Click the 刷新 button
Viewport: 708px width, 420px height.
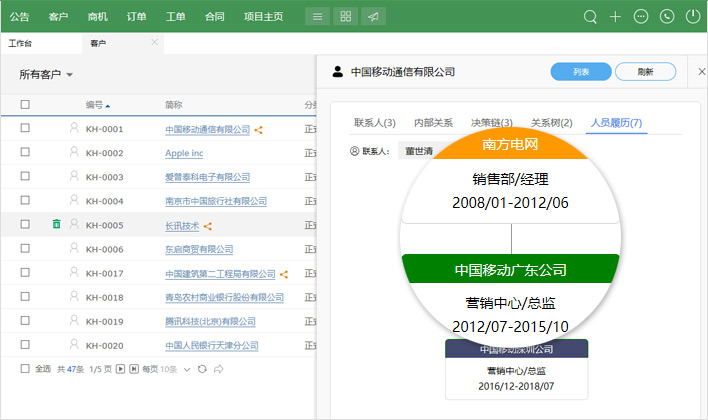tap(645, 72)
